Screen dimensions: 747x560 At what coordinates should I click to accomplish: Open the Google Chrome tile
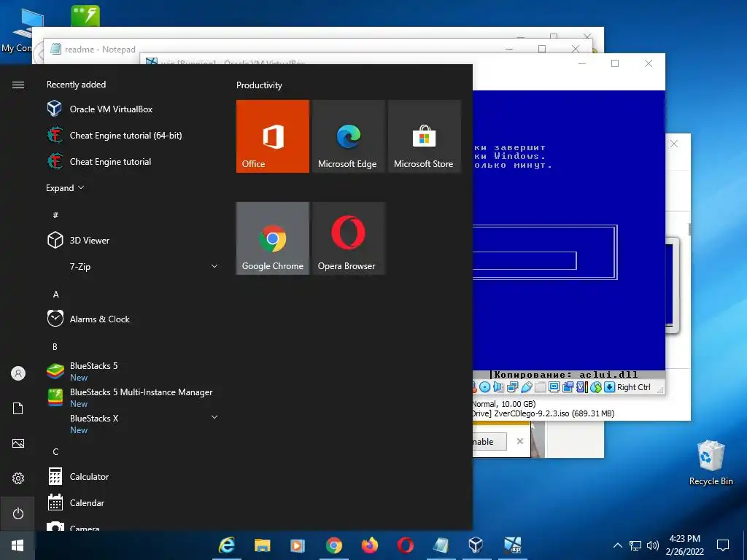(273, 238)
